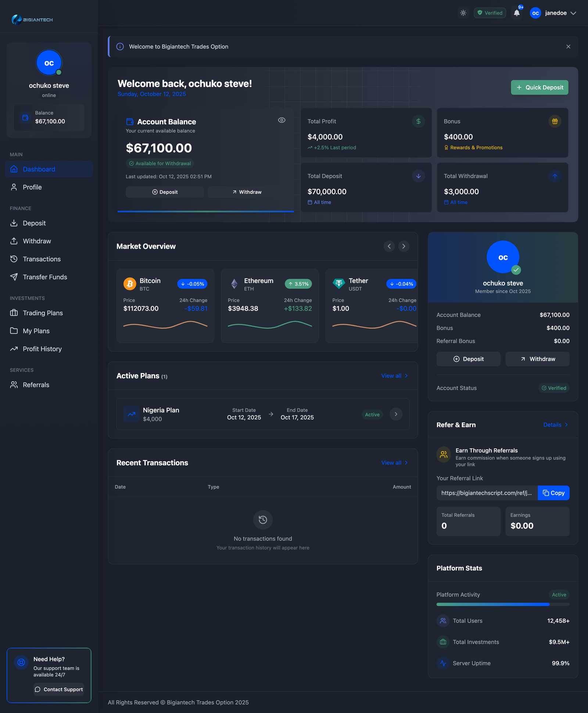Expand the Nigeria Plan details chevron
Viewport: 588px width, 713px height.
click(x=396, y=414)
